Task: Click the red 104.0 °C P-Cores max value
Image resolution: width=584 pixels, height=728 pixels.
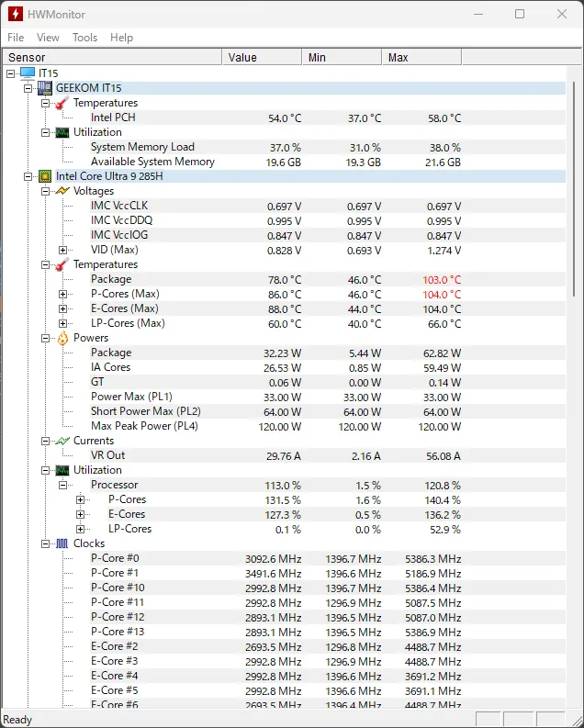Action: click(x=442, y=295)
